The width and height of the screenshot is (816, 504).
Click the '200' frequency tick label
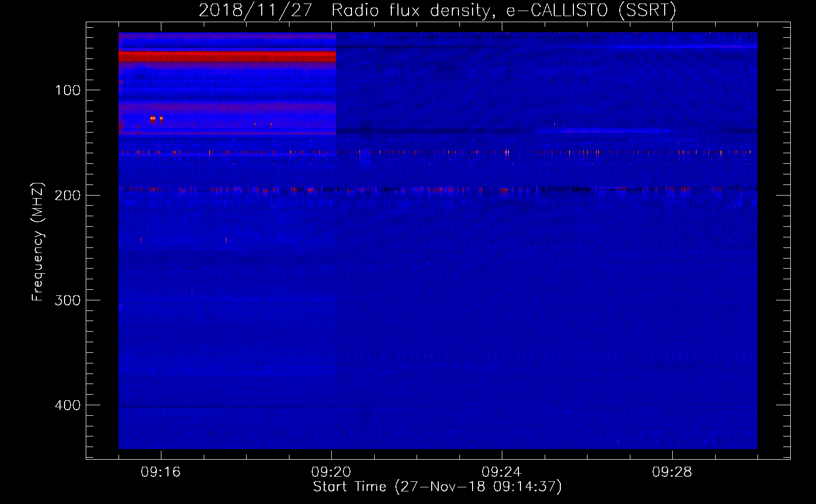click(68, 195)
